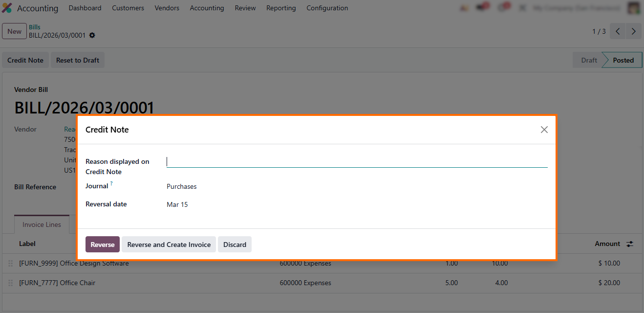Click the Accounting app logo icon
The height and width of the screenshot is (313, 644).
(7, 8)
